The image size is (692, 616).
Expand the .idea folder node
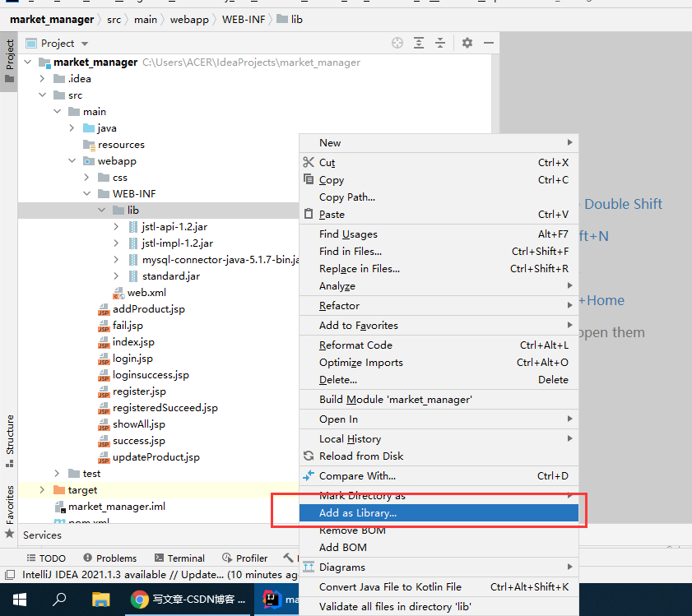[x=42, y=79]
